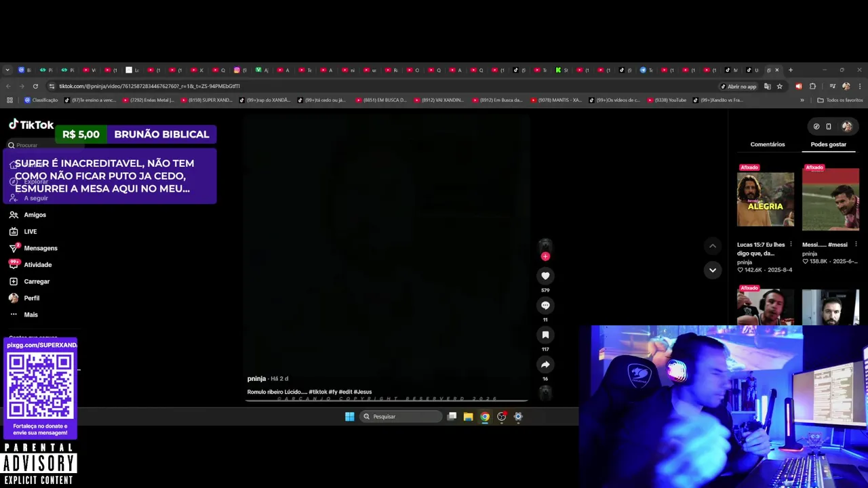This screenshot has width=868, height=488.
Task: Open the (9338) YouTube bookmark
Action: 667,100
